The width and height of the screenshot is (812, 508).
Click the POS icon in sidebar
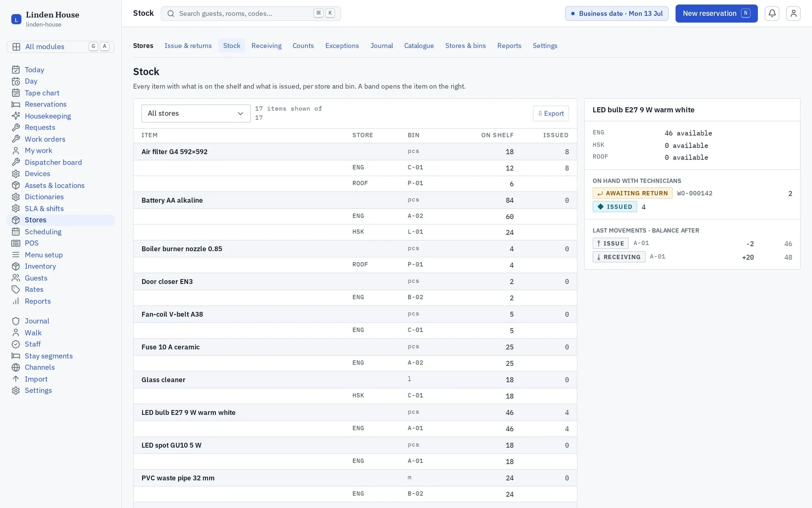(x=16, y=243)
